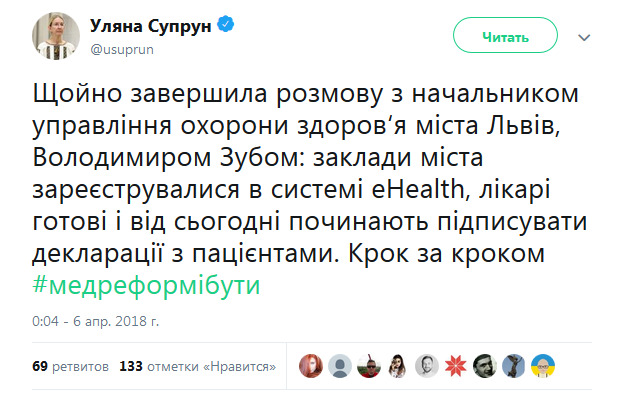This screenshot has height=401, width=631.
Task: Click the dark-bearded man portrait avatar
Action: coord(485,366)
